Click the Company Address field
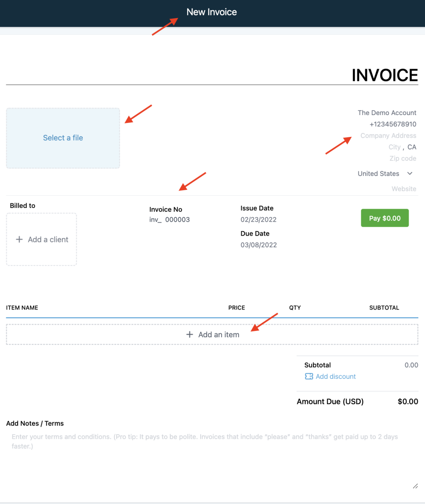The image size is (425, 504). [x=388, y=136]
